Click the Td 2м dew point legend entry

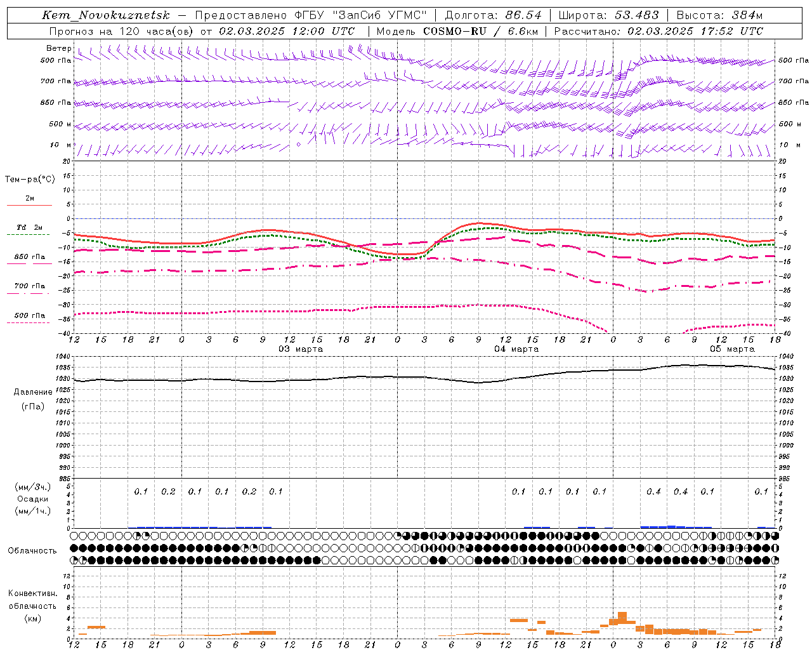pos(30,227)
